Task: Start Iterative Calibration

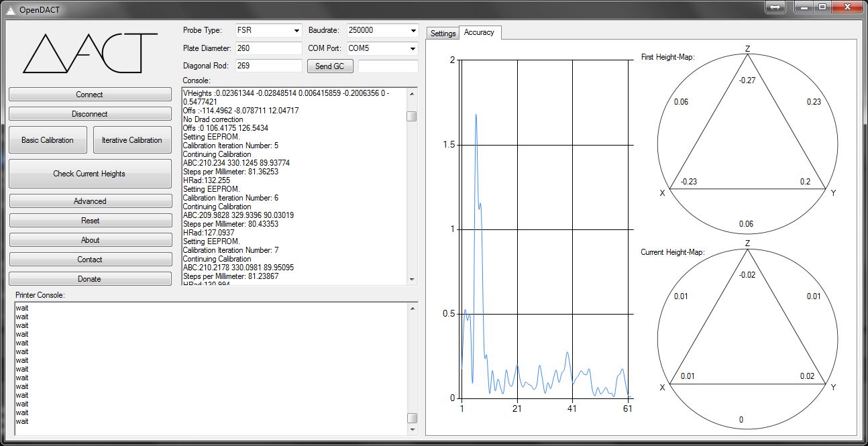Action: coord(132,140)
